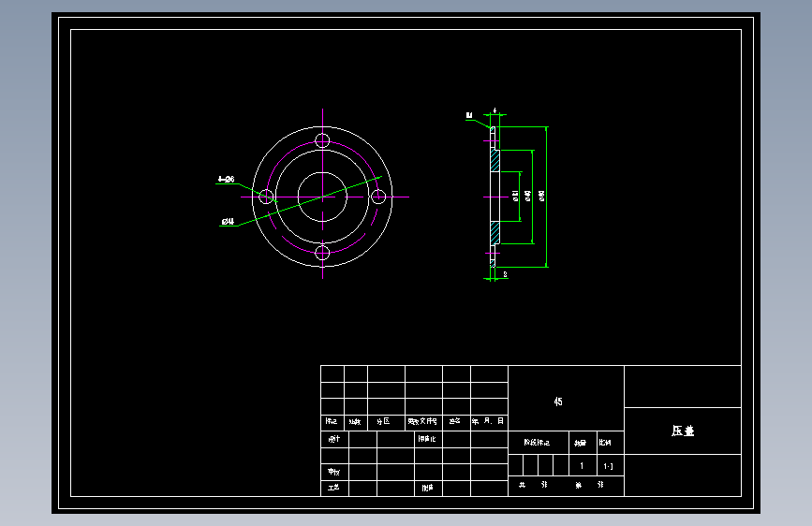The width and height of the screenshot is (812, 526).
Task: Select the 标准化 cell in title block
Action: coord(428,439)
